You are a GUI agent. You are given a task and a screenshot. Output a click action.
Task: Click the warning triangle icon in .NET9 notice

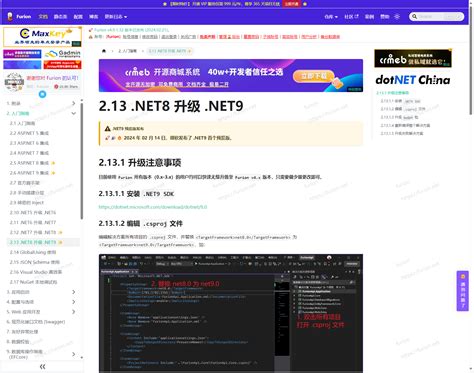click(x=107, y=129)
